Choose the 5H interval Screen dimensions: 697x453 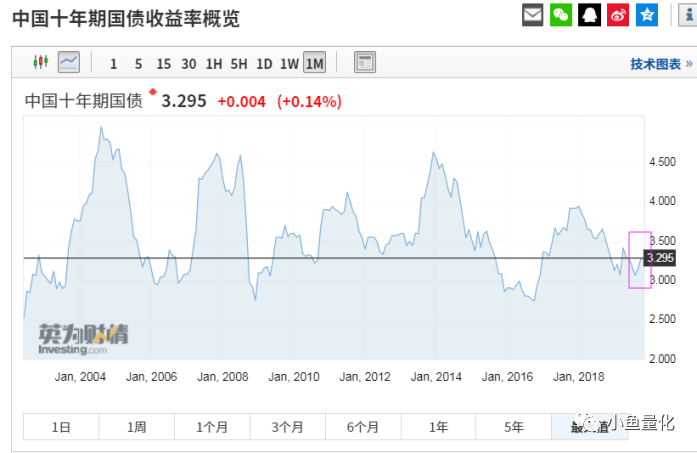click(x=239, y=64)
